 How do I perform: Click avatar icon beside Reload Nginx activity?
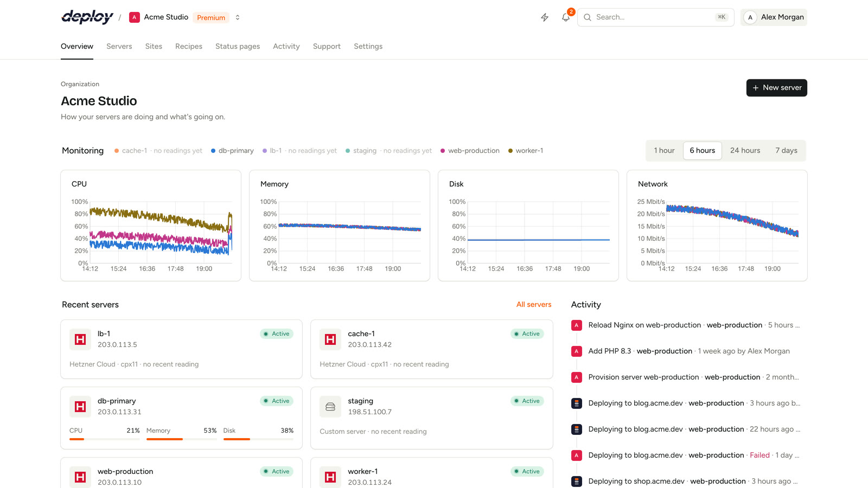tap(577, 325)
